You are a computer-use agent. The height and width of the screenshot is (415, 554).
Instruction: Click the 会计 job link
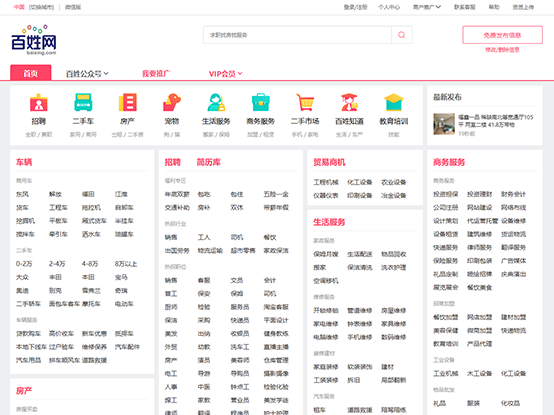pyautogui.click(x=270, y=280)
